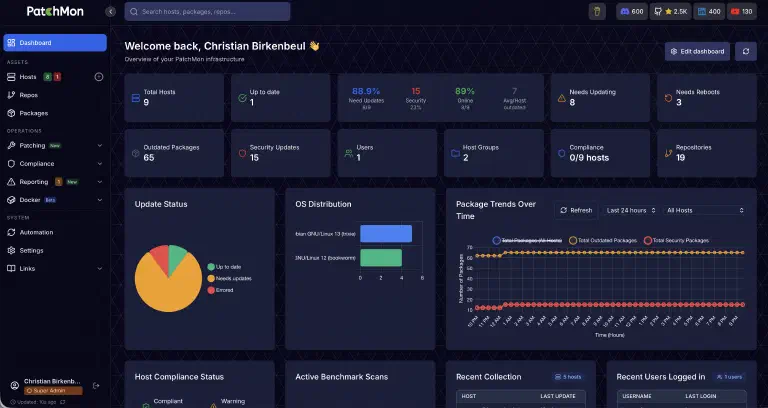Click the Edit dashboard button
The height and width of the screenshot is (408, 768).
point(697,51)
